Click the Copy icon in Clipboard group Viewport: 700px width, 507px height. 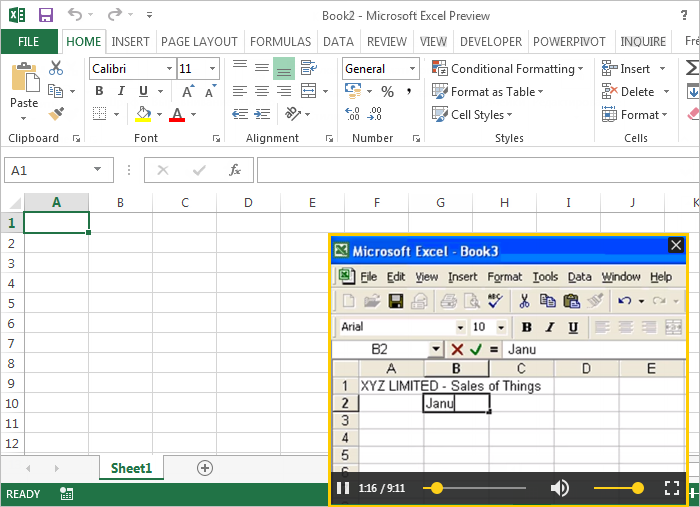click(x=55, y=91)
